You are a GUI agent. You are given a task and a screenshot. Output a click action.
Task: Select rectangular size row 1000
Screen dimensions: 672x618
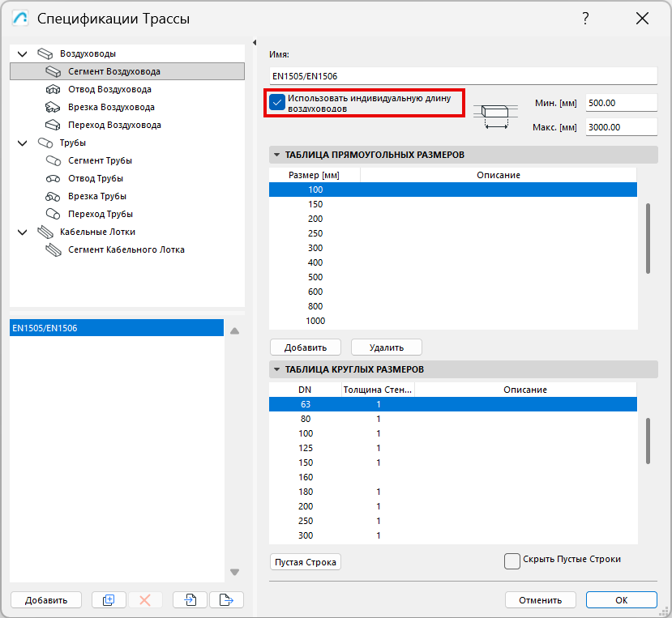pyautogui.click(x=453, y=321)
